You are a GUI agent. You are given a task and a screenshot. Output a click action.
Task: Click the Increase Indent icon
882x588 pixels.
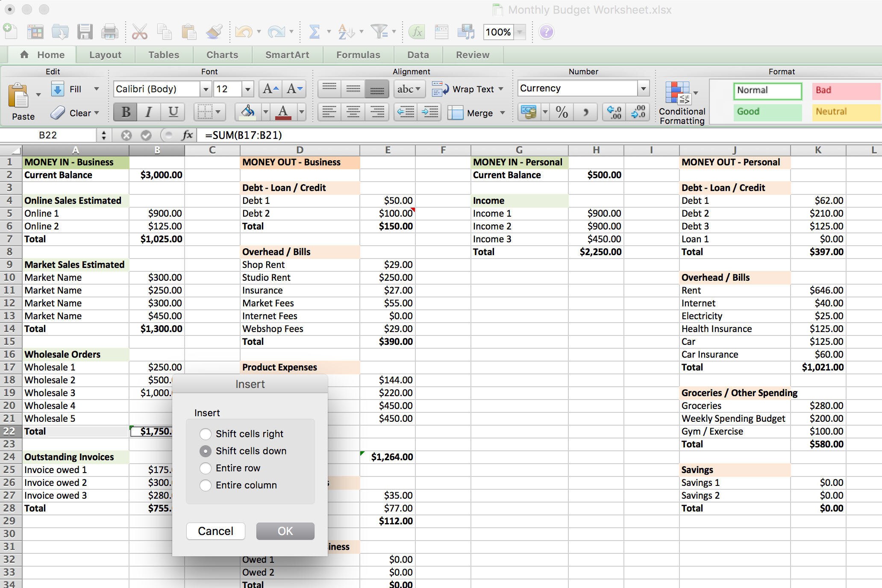[x=429, y=112]
